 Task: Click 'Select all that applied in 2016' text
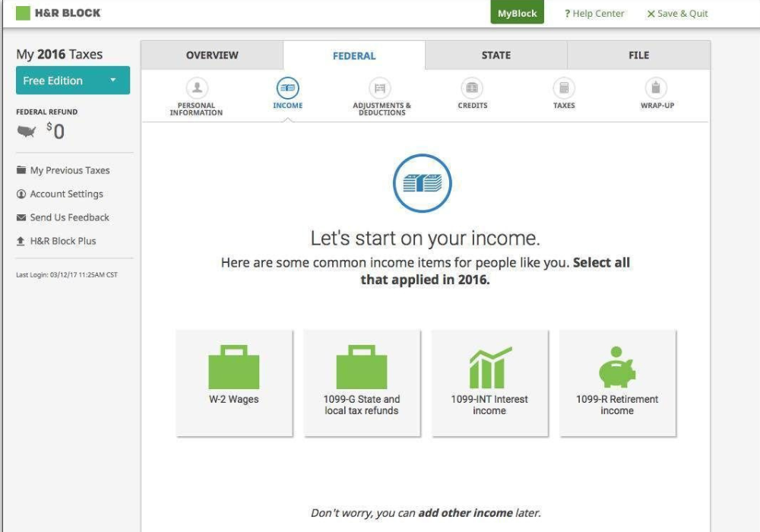tap(495, 271)
